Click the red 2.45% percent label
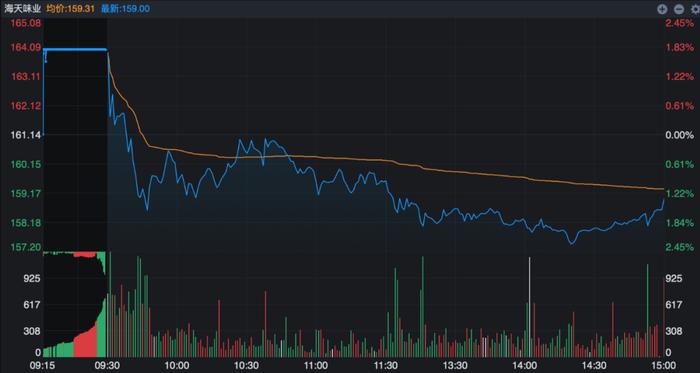700x373 pixels. coord(680,23)
